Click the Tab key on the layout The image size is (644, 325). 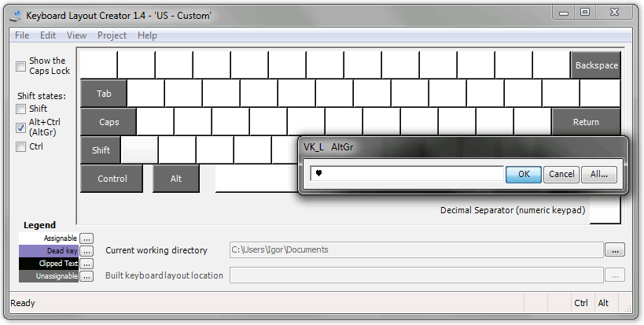104,94
